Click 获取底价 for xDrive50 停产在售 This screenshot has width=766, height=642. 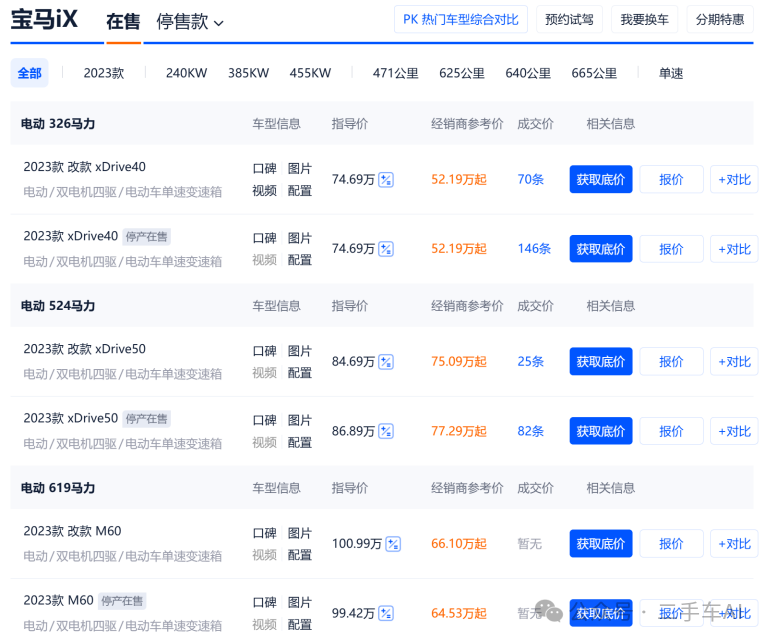(x=601, y=431)
